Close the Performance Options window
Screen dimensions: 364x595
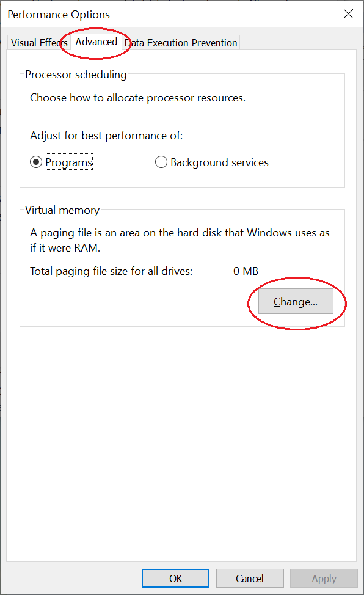[349, 15]
